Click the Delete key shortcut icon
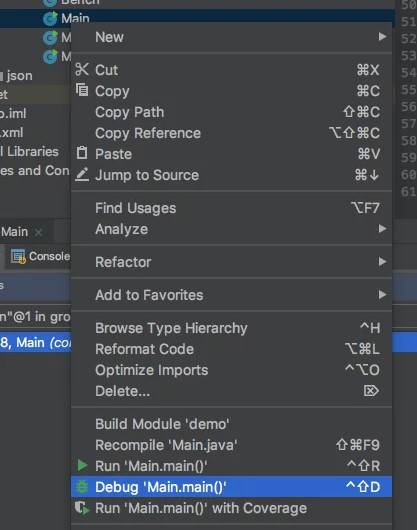The image size is (417, 530). [x=371, y=391]
